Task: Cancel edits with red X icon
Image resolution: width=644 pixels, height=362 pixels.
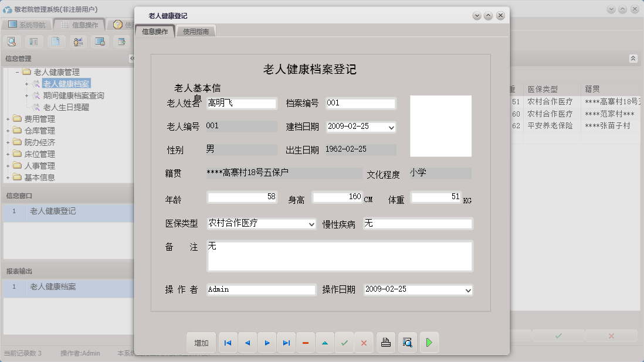Action: [364, 343]
